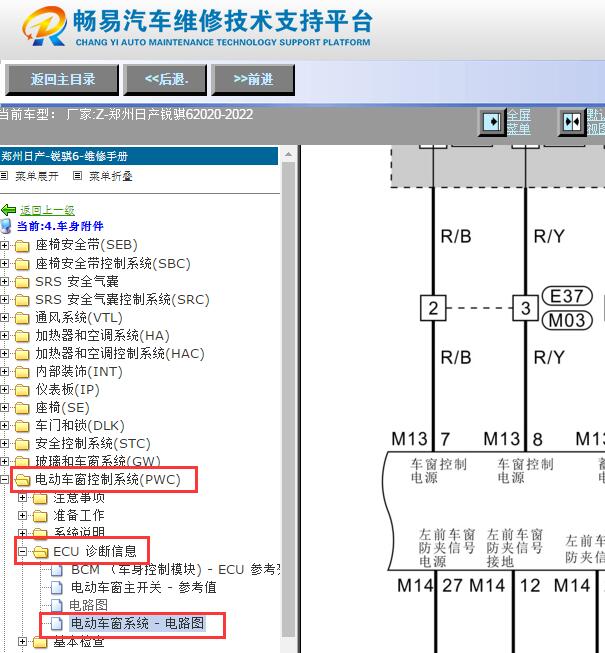Click the default view split icon
This screenshot has width=605, height=653.
click(x=572, y=122)
